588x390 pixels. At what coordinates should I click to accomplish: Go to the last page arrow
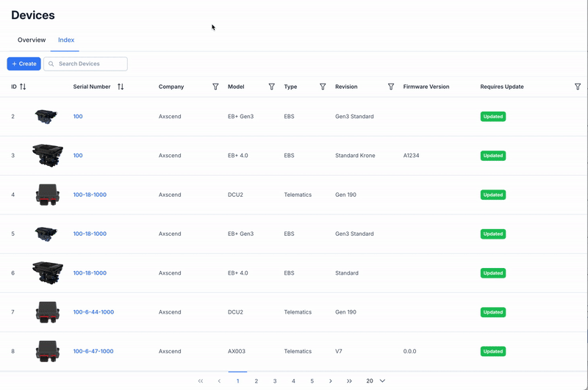[349, 381]
